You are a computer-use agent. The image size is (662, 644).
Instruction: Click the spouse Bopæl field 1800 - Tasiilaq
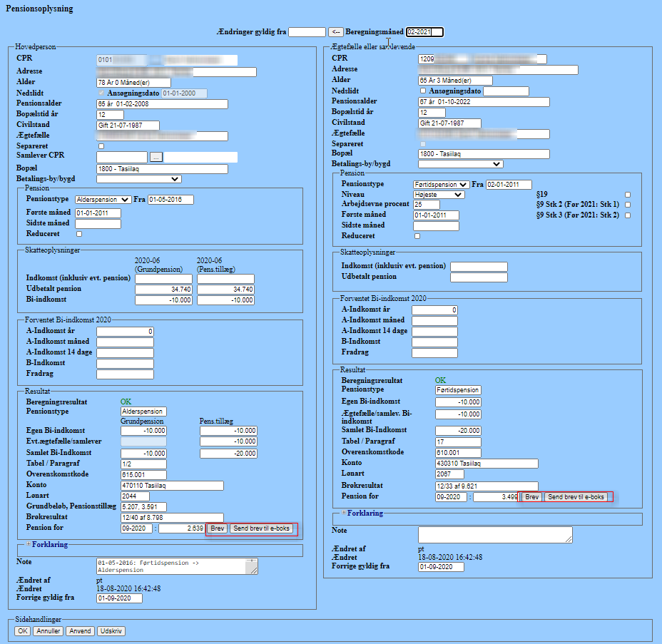[x=484, y=154]
